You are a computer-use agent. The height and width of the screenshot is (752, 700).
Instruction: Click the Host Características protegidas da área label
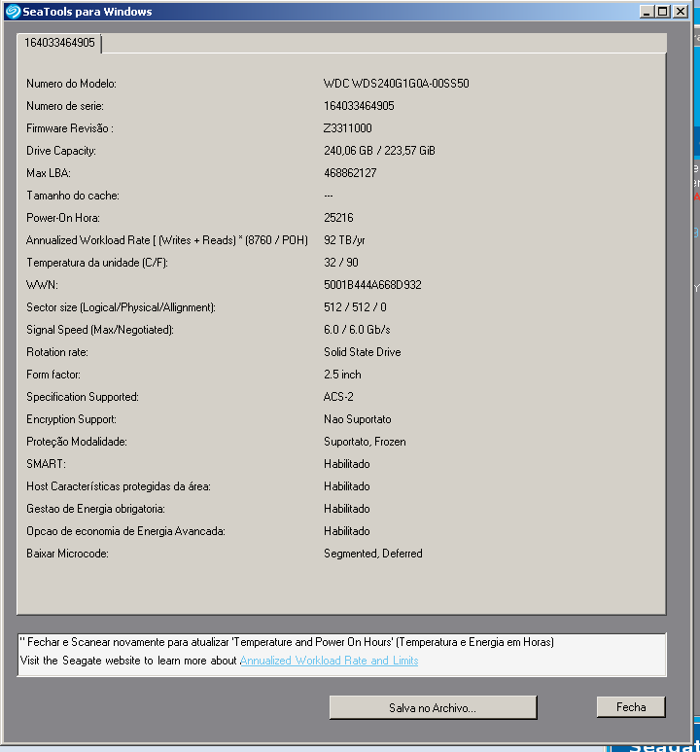(x=119, y=486)
